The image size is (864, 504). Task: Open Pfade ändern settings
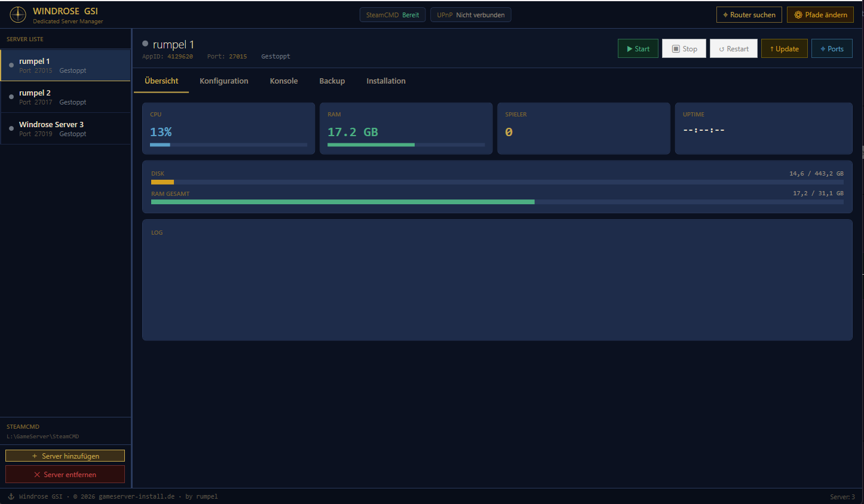click(820, 15)
